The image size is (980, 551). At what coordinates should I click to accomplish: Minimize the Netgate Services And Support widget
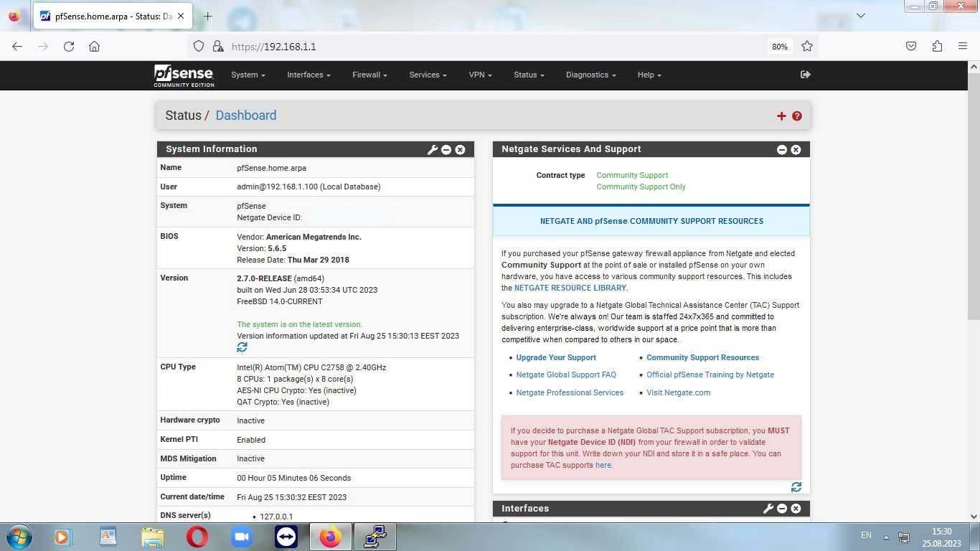click(x=782, y=150)
